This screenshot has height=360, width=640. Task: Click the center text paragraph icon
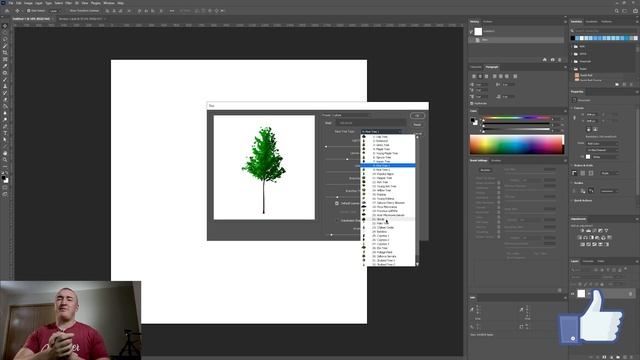480,76
